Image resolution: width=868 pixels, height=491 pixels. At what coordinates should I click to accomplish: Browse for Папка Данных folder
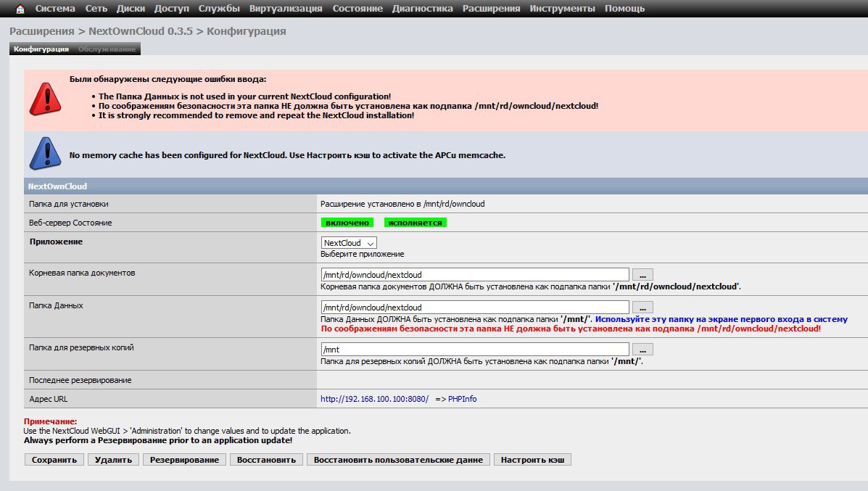click(x=642, y=308)
